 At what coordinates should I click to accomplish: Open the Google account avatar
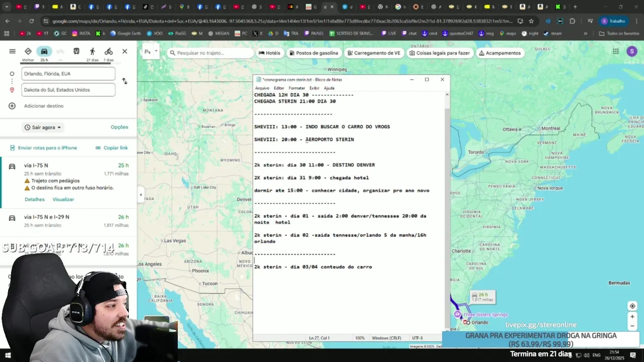632,51
